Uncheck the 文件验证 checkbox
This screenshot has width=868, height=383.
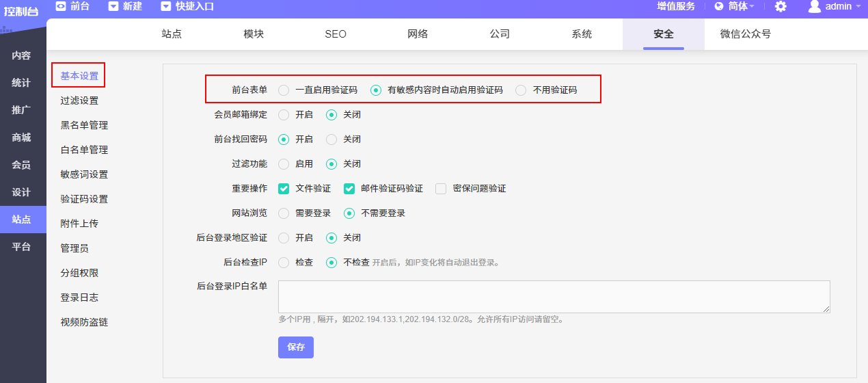[284, 188]
